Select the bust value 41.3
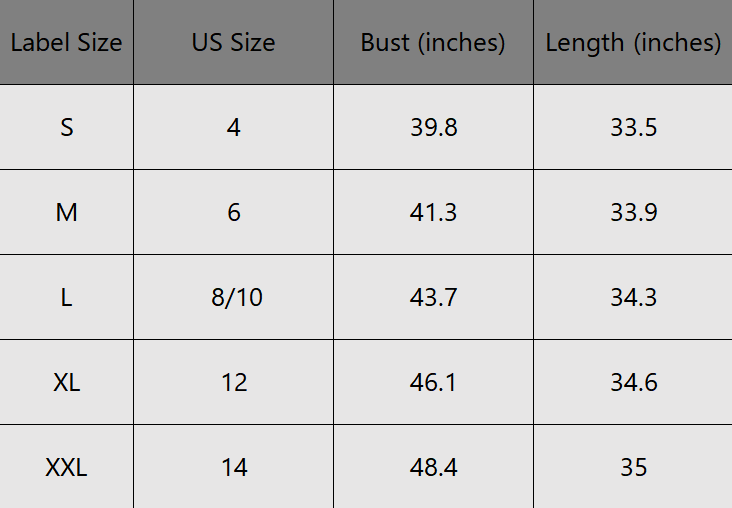This screenshot has height=508, width=732. coord(433,212)
